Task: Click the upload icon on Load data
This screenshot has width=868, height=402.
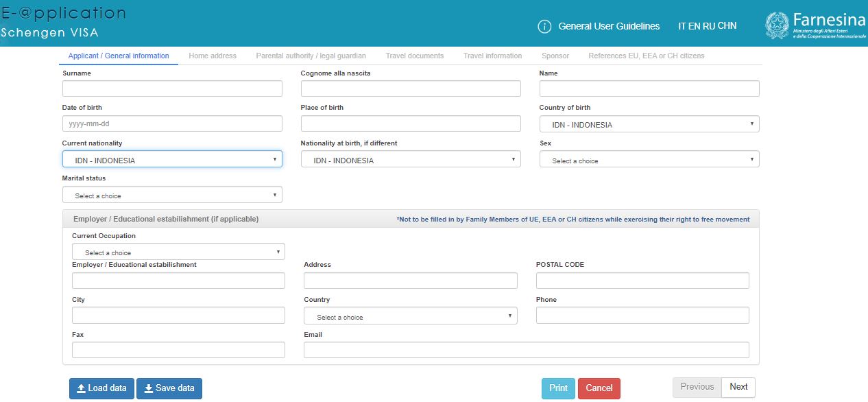Action: tap(81, 388)
